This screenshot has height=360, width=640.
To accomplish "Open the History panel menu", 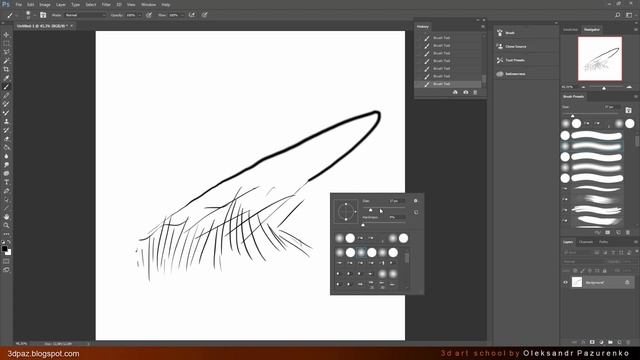I will (x=483, y=27).
